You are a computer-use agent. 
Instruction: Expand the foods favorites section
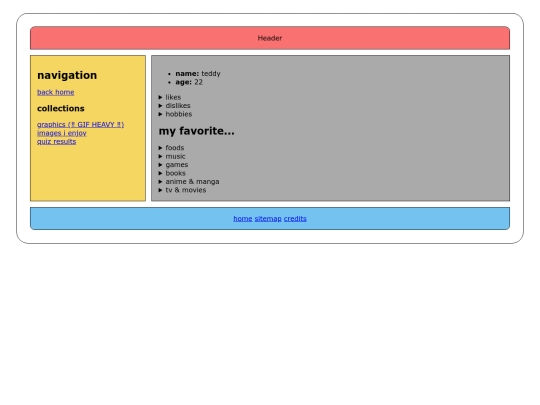coord(172,148)
